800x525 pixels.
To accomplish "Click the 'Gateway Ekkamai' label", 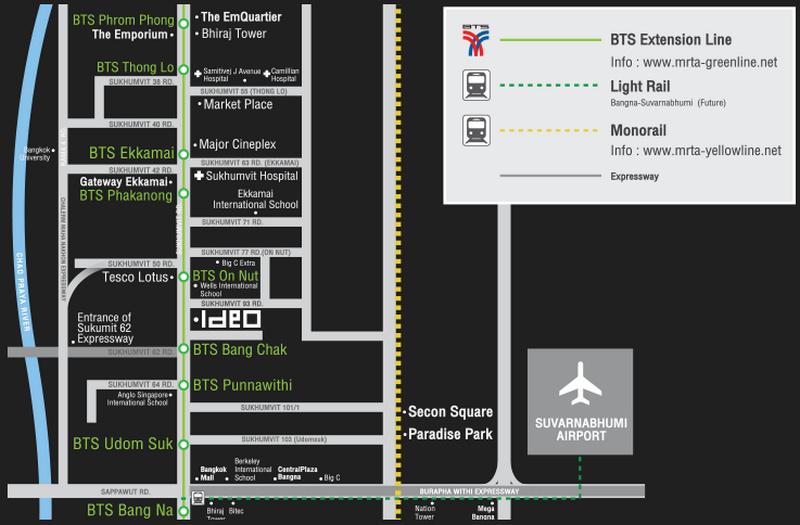I will (x=123, y=182).
